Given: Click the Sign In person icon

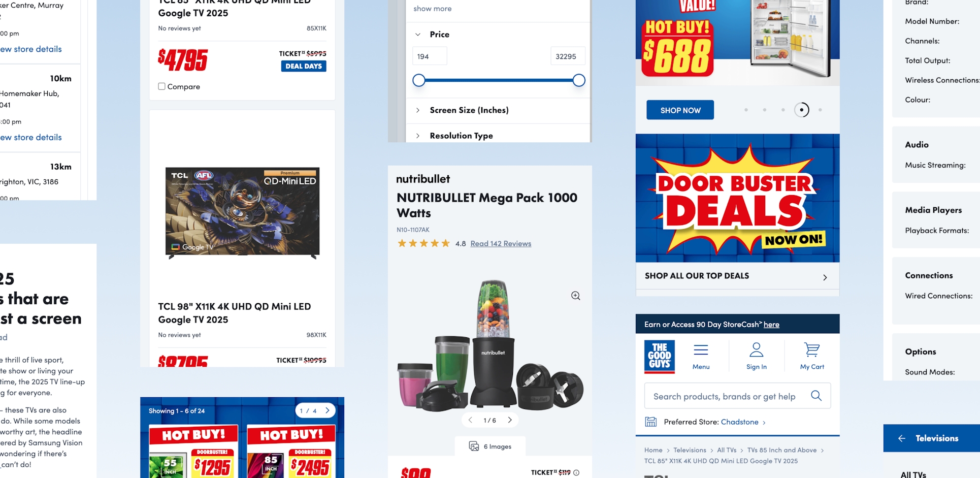Looking at the screenshot, I should coord(757,349).
